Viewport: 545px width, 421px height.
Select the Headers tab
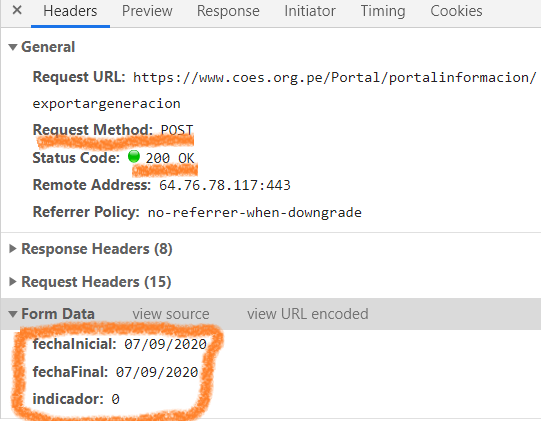tap(70, 11)
